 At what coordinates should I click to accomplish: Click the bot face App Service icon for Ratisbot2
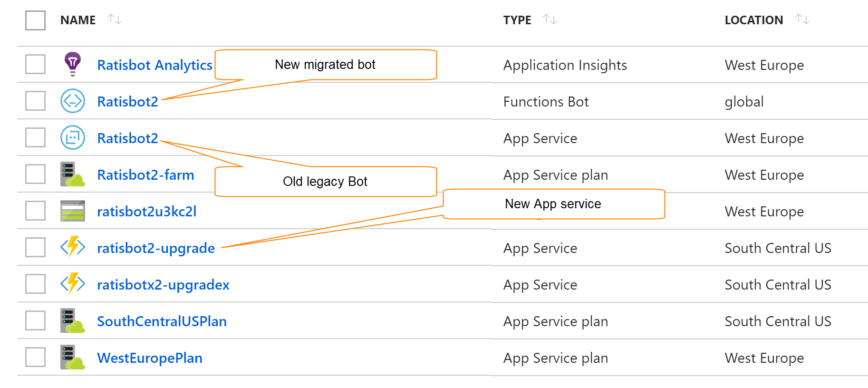pyautogui.click(x=72, y=137)
